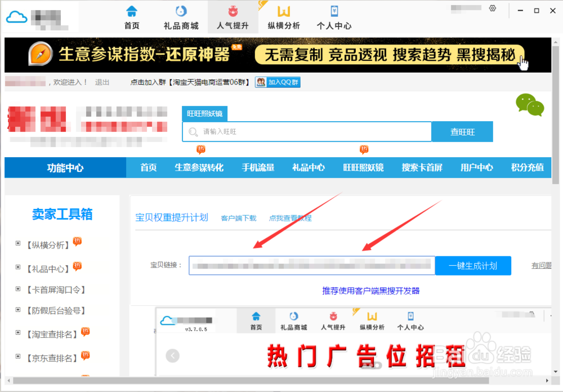Open the 首页 home icon in top toolbar
Viewport: 563px width, 392px height.
132,11
